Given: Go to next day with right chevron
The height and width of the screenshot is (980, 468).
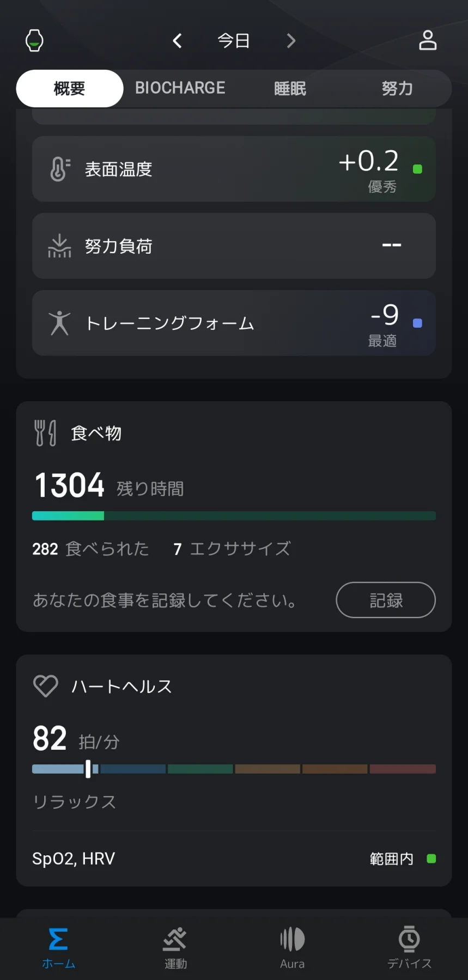Looking at the screenshot, I should pos(291,41).
